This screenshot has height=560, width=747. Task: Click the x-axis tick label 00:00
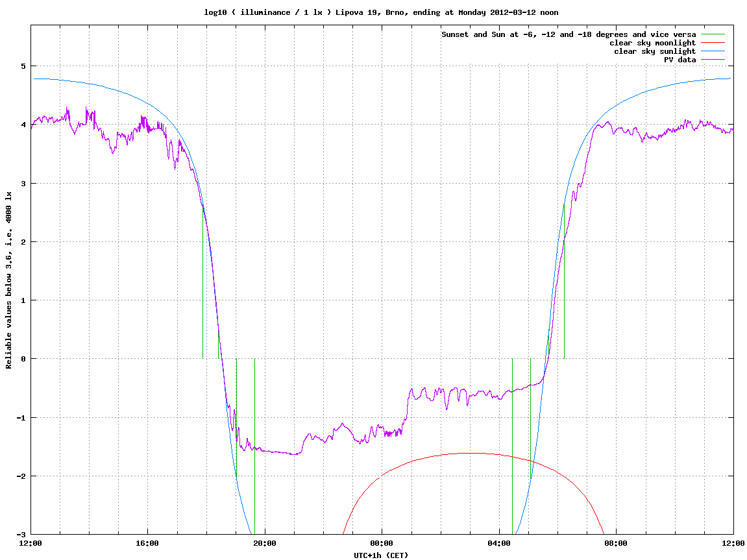(x=382, y=543)
